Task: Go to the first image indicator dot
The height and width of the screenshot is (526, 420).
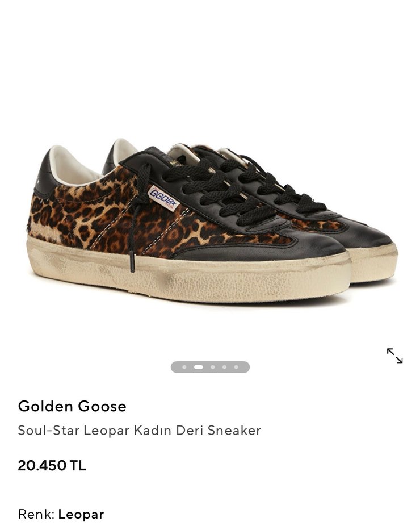Action: coord(184,367)
